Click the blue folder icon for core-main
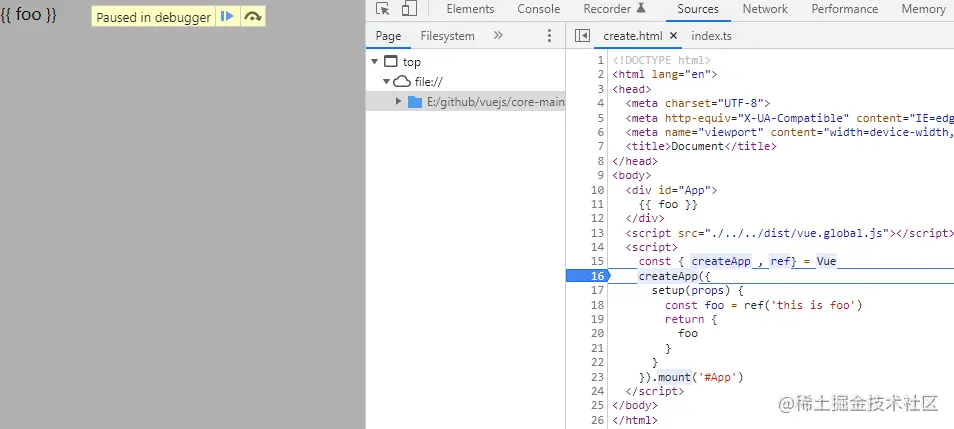The height and width of the screenshot is (429, 954). (415, 102)
